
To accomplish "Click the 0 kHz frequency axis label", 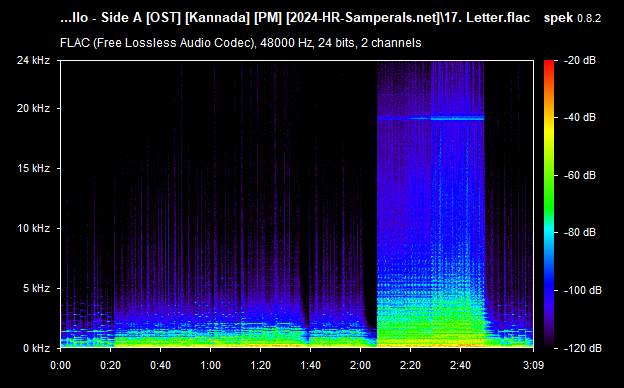I will click(36, 348).
